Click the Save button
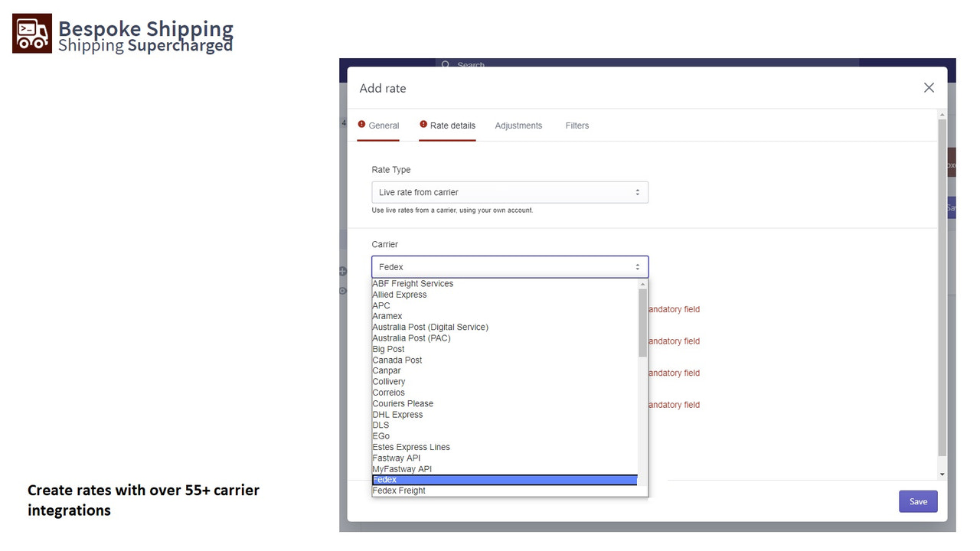 pos(917,501)
